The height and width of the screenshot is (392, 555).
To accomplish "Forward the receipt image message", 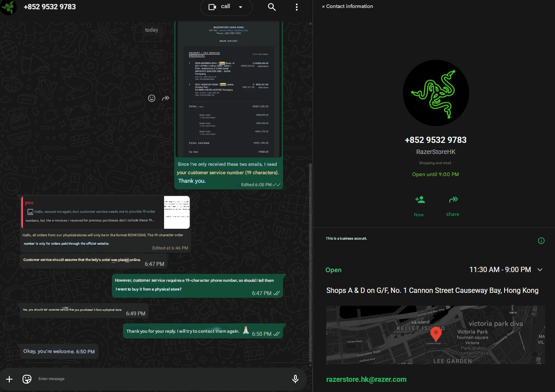I will (166, 98).
